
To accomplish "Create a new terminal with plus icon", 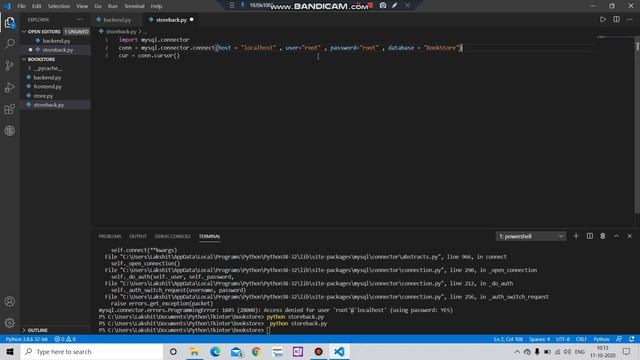I will click(x=576, y=236).
